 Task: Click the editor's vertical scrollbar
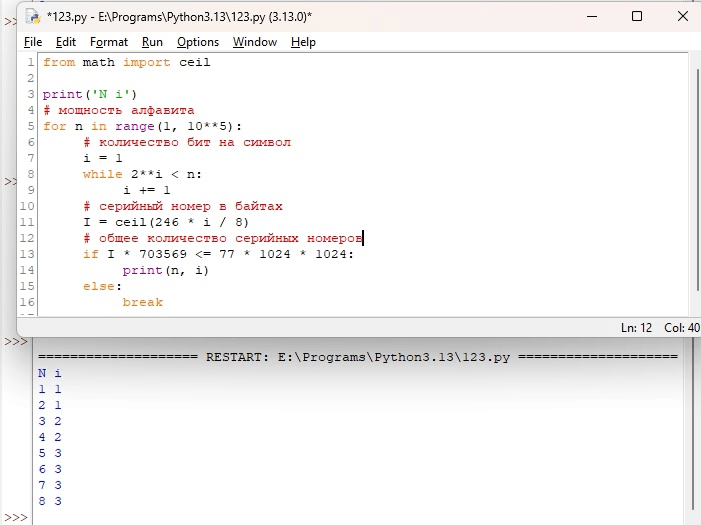[x=697, y=179]
